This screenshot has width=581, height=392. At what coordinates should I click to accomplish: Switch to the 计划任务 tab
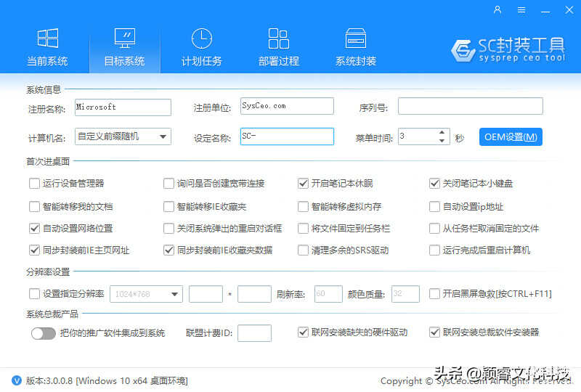click(x=201, y=61)
